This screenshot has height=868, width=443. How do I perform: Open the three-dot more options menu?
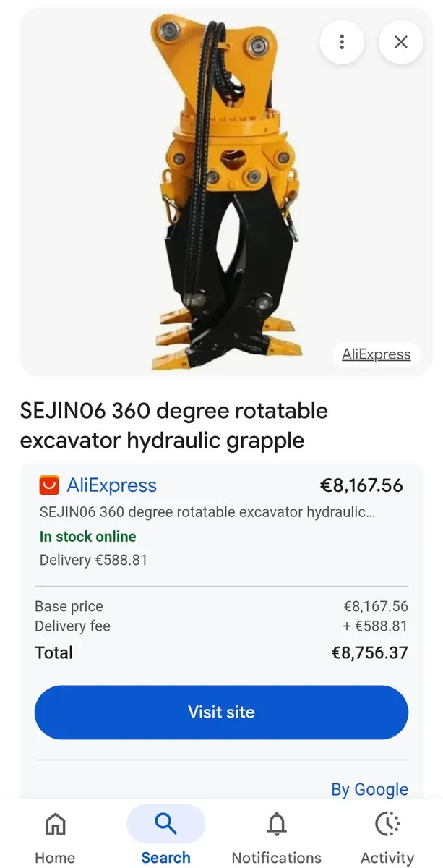pos(341,41)
